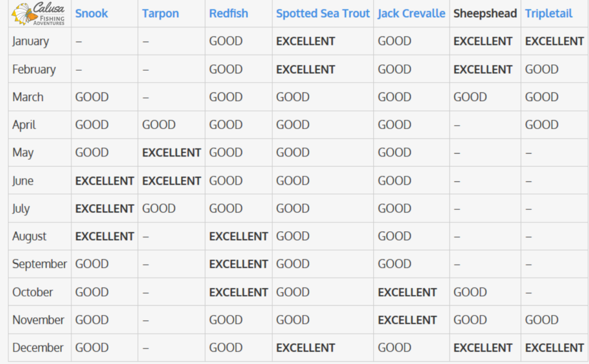
Task: Select Redfish EXCELLENT cell for October
Action: point(239,292)
